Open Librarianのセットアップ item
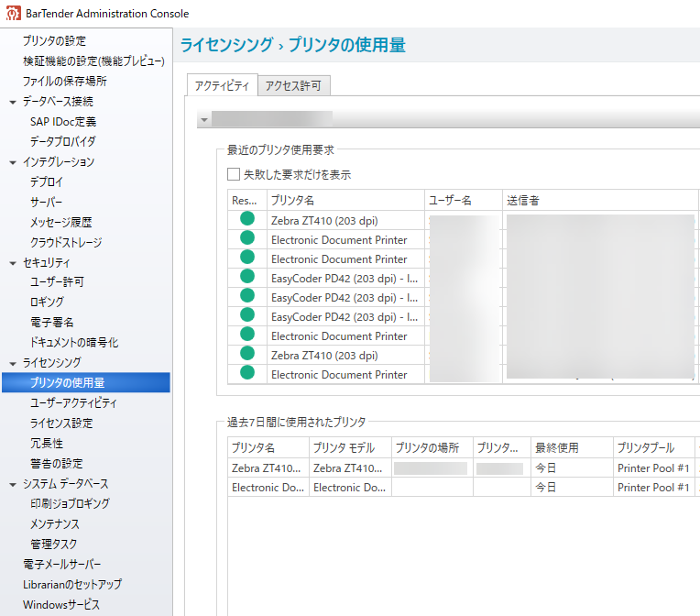The width and height of the screenshot is (700, 616). pyautogui.click(x=72, y=584)
